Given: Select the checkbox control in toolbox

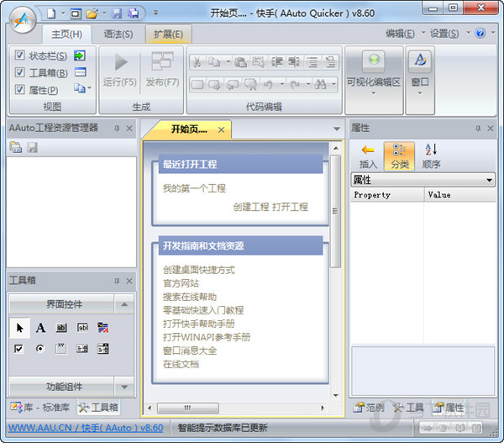Looking at the screenshot, I should click(x=19, y=348).
